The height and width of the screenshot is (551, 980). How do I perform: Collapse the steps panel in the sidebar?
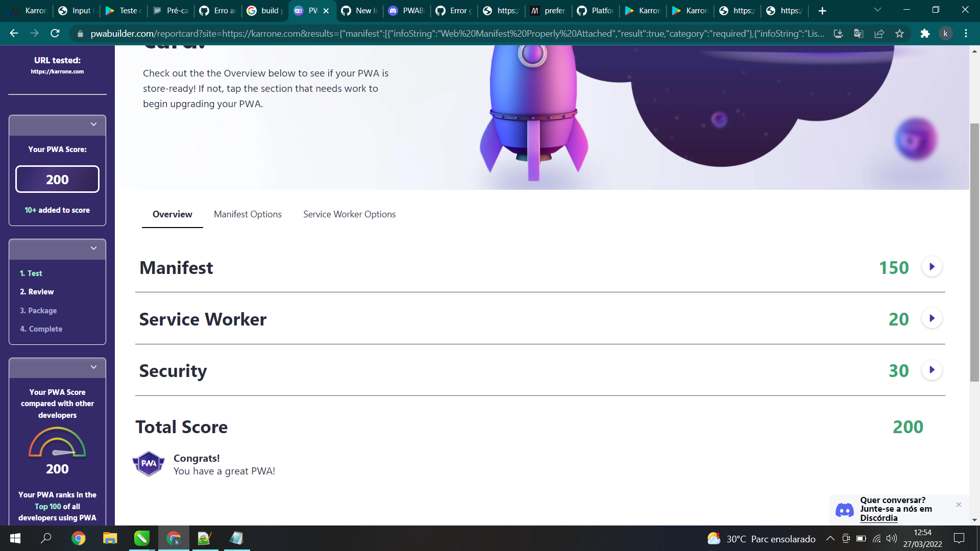[x=93, y=248]
